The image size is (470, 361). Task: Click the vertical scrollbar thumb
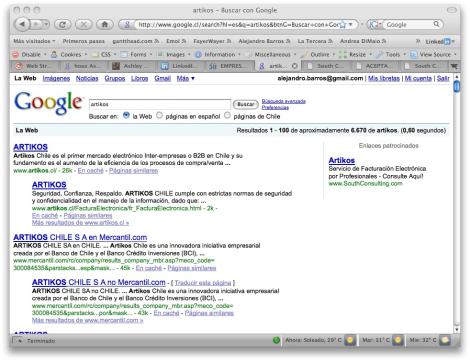(457, 87)
